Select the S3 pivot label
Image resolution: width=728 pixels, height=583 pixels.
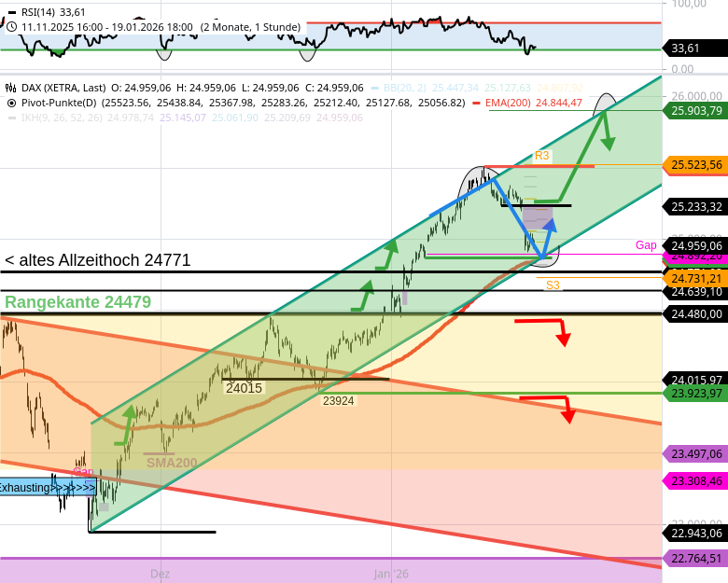tap(553, 285)
